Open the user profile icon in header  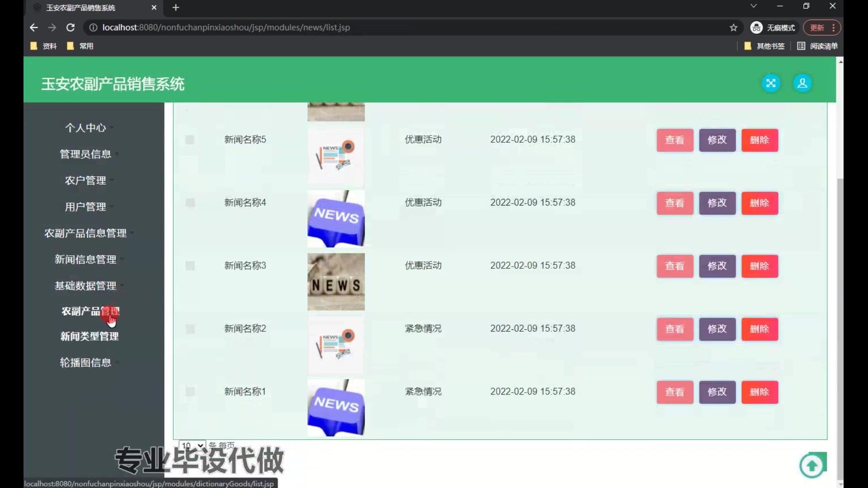coord(802,83)
